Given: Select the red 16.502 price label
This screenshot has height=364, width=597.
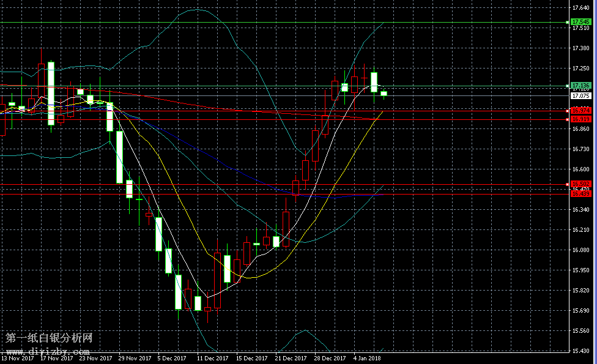Looking at the screenshot, I should [x=580, y=184].
